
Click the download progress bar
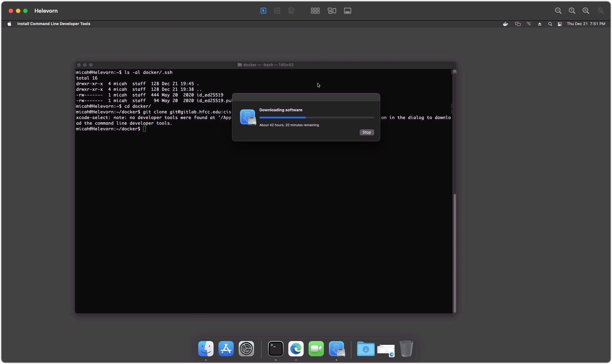click(316, 117)
